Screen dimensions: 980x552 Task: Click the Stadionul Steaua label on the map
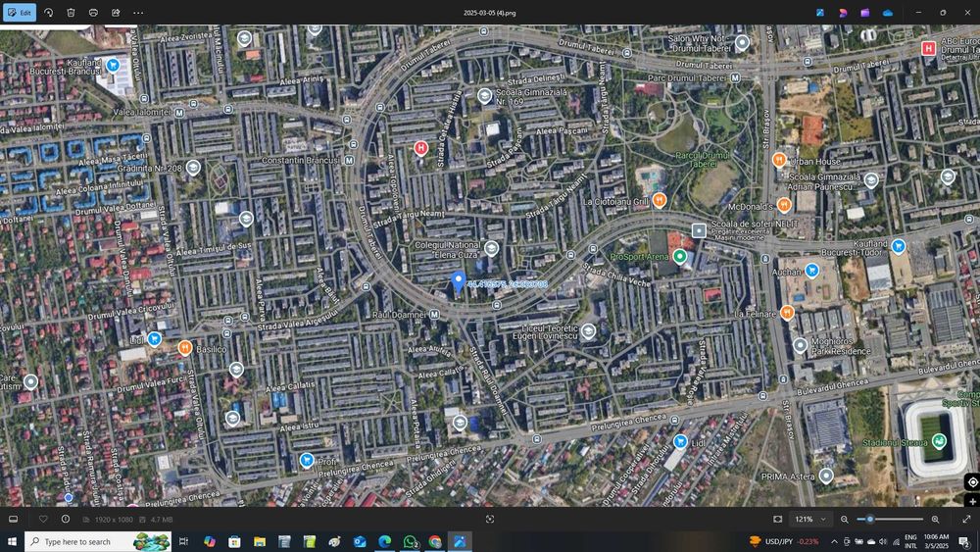[895, 442]
